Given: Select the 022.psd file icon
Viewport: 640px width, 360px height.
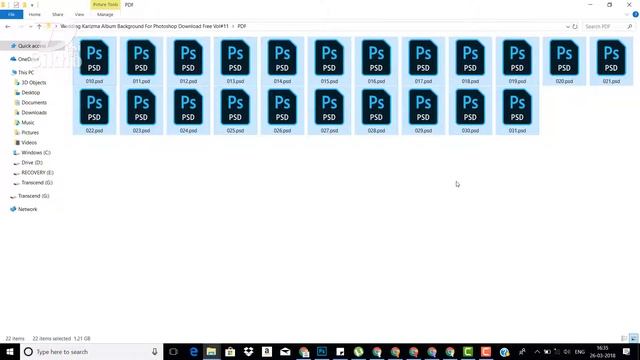Looking at the screenshot, I should [94, 107].
